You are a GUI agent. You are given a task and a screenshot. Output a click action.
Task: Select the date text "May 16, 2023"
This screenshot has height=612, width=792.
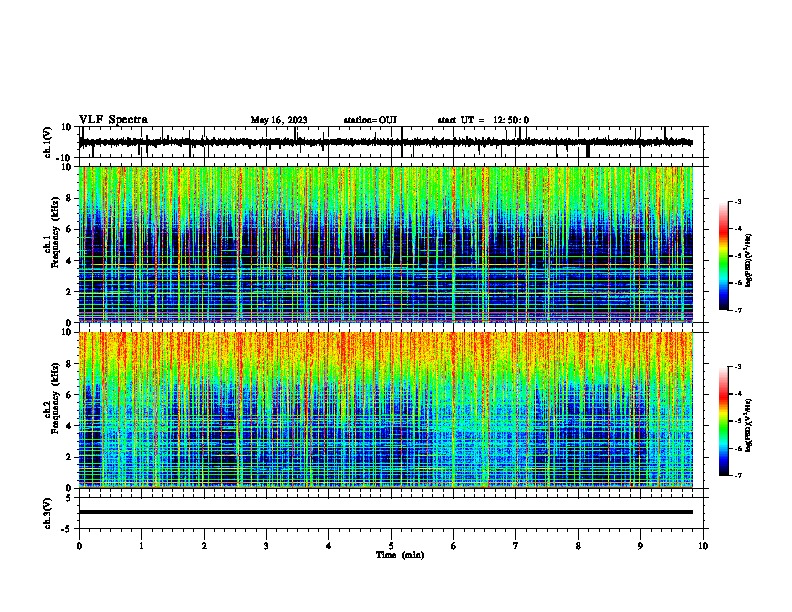[279, 120]
